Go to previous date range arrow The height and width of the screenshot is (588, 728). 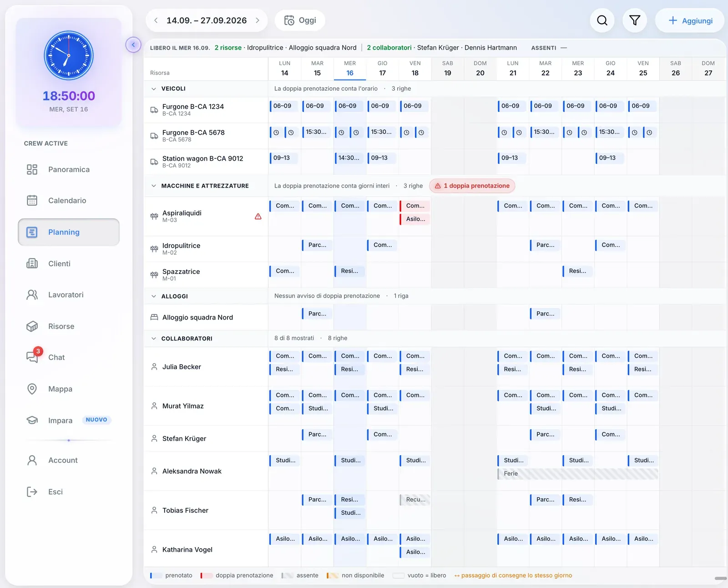pyautogui.click(x=156, y=20)
